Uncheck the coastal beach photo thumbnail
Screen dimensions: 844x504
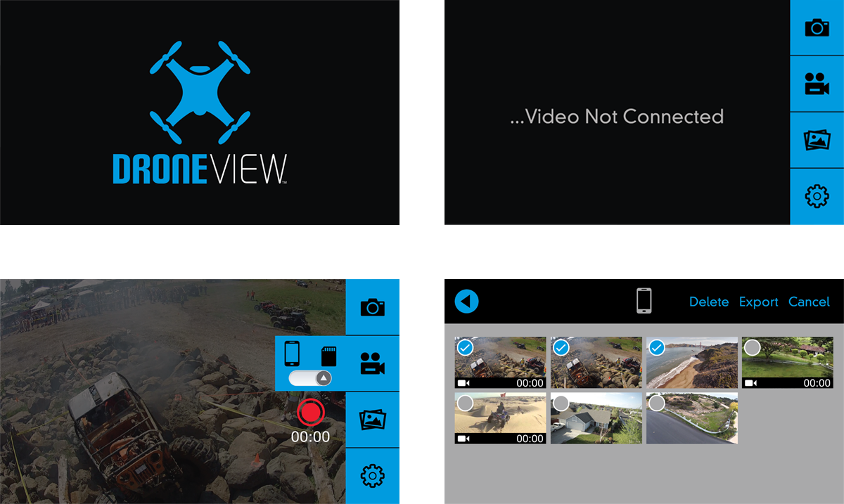tap(656, 348)
